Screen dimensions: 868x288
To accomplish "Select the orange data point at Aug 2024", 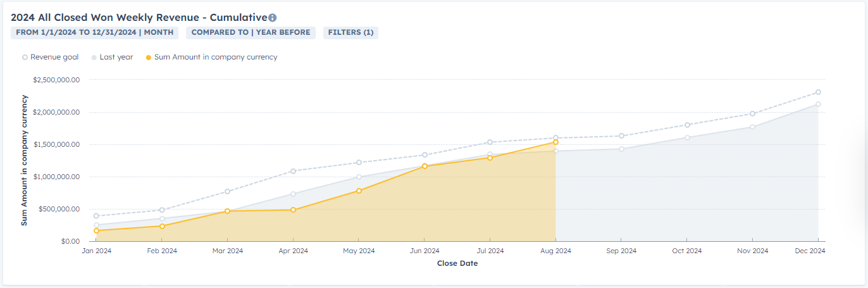I will 555,142.
